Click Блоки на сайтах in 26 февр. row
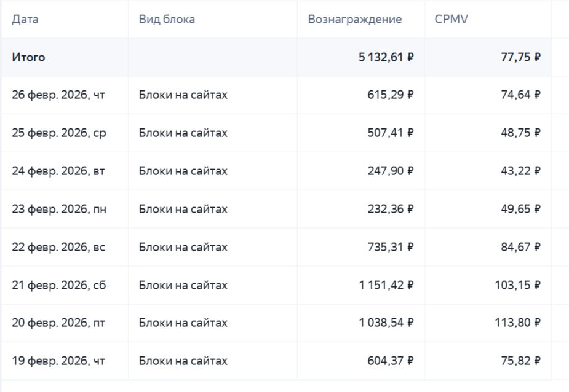The image size is (569, 392). (183, 95)
